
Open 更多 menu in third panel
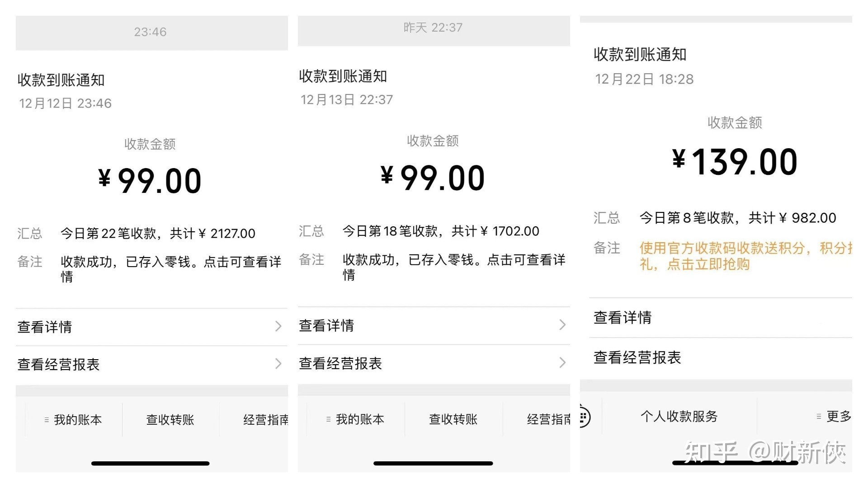(839, 416)
